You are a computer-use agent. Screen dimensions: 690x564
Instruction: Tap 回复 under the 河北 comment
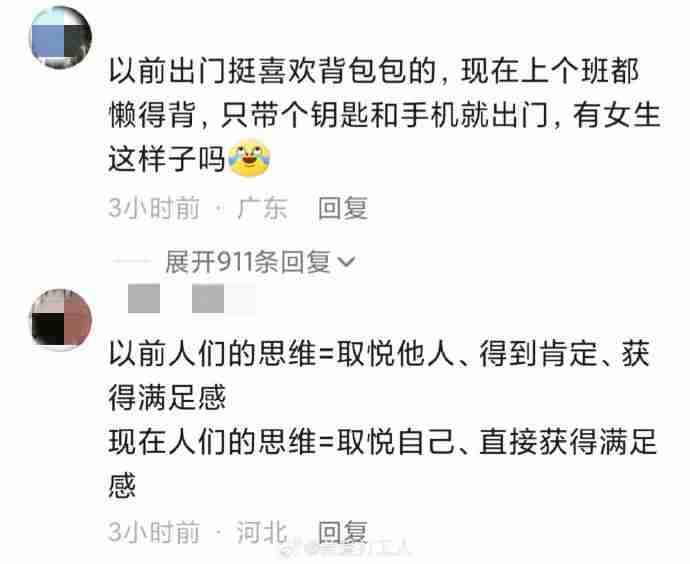343,532
